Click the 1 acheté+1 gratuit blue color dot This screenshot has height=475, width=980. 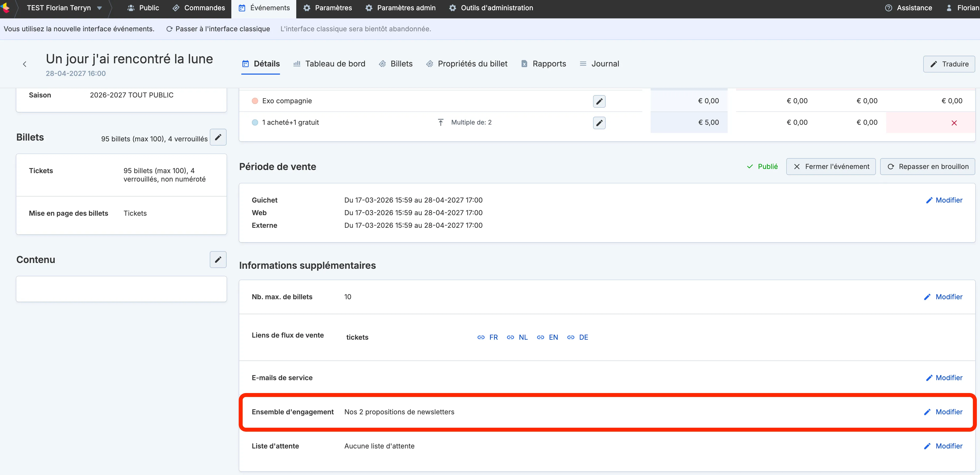click(255, 122)
